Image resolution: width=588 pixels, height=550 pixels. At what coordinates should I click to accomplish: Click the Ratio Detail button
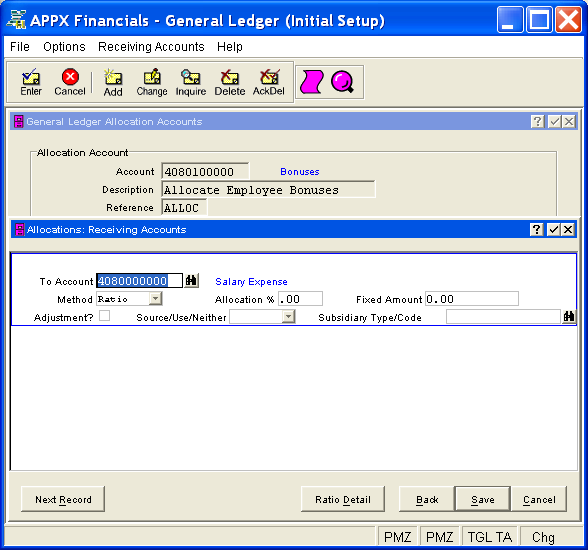tap(343, 499)
